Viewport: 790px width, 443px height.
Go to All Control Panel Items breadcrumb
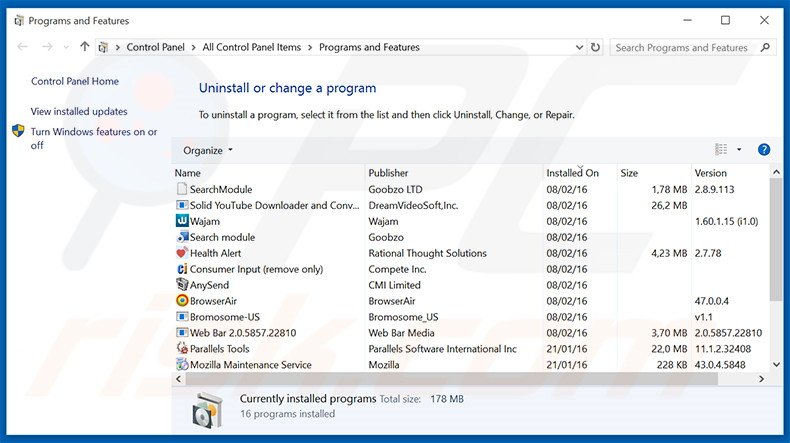pos(251,47)
